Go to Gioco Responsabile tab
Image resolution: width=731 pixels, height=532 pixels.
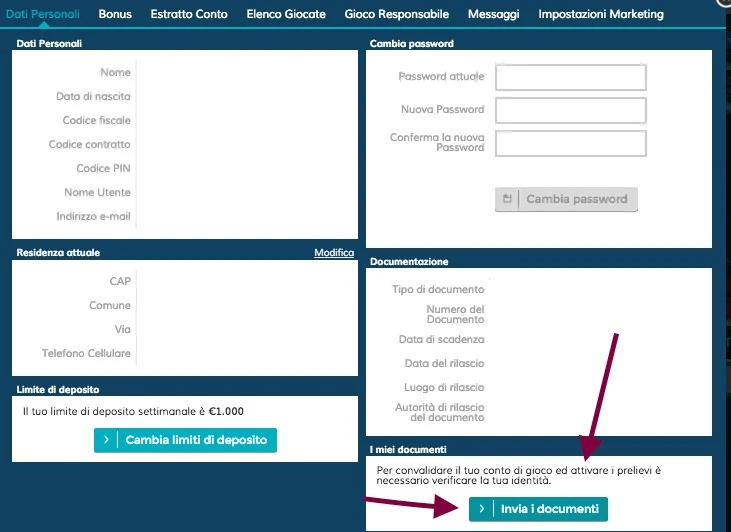coord(397,14)
